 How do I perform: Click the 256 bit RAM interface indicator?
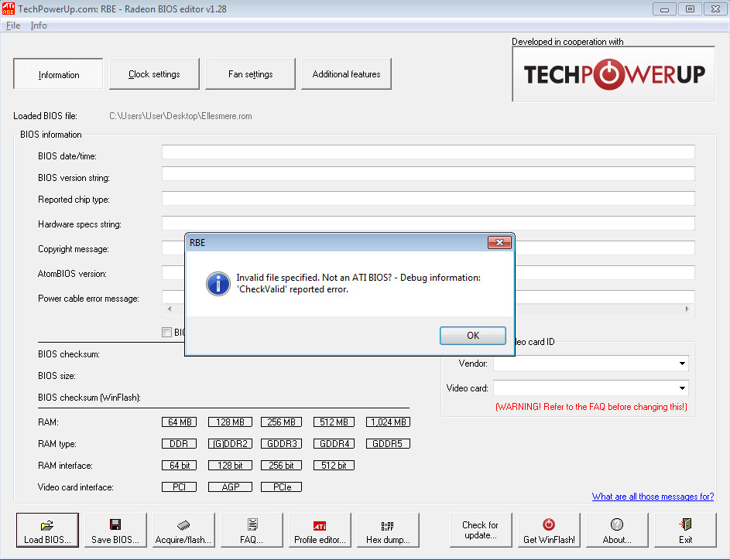pos(281,465)
